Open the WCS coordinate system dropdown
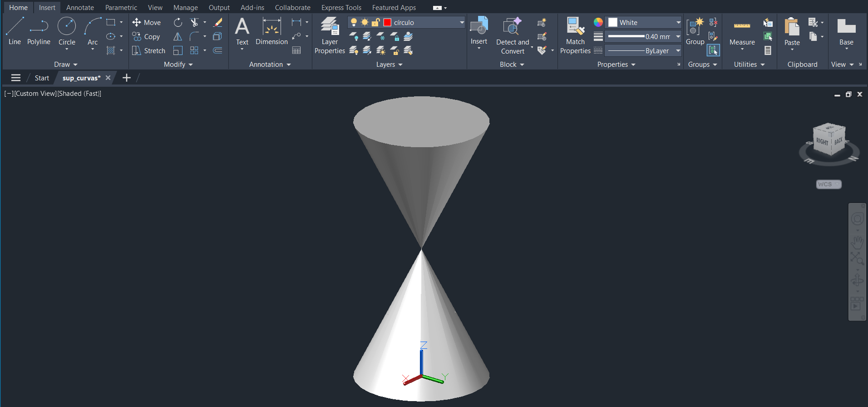Viewport: 868px width, 407px height. [829, 184]
